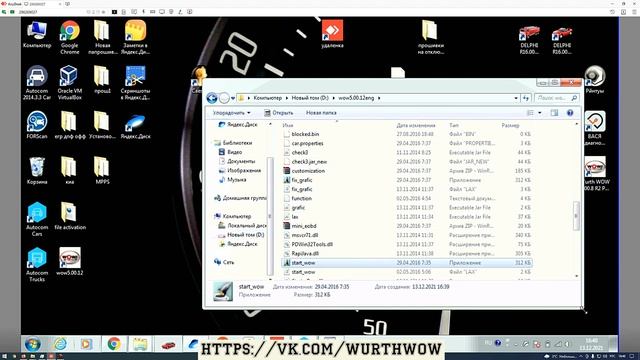Select Документы in the navigation pane
The height and width of the screenshot is (360, 640).
click(x=237, y=161)
